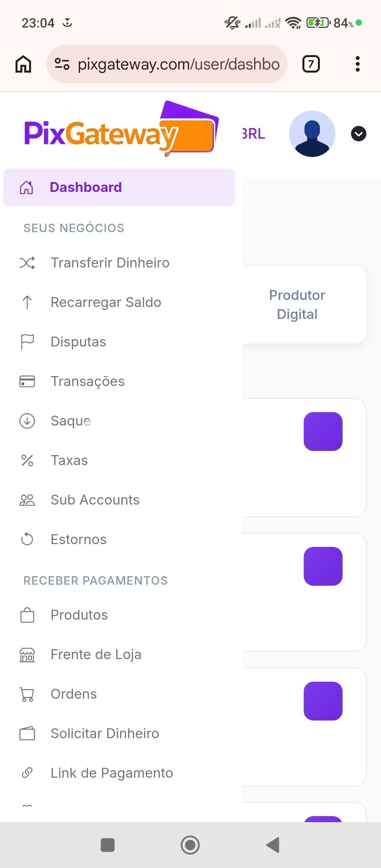Open the Transações menu item

(87, 381)
